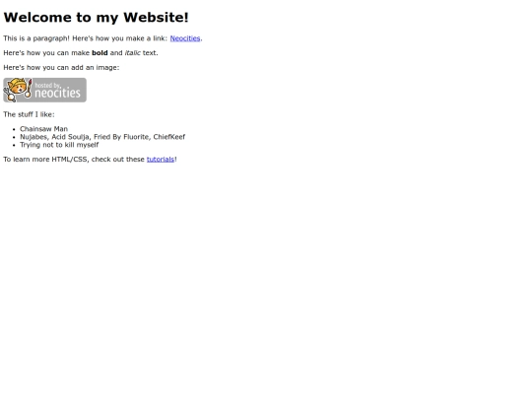Click "Here's how you can add an image:" text

pos(61,68)
